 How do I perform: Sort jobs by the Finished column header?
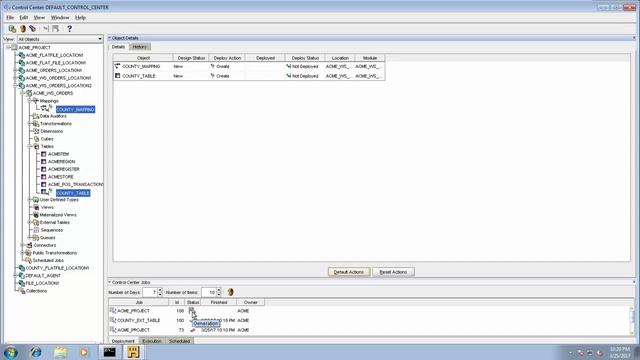click(x=219, y=302)
